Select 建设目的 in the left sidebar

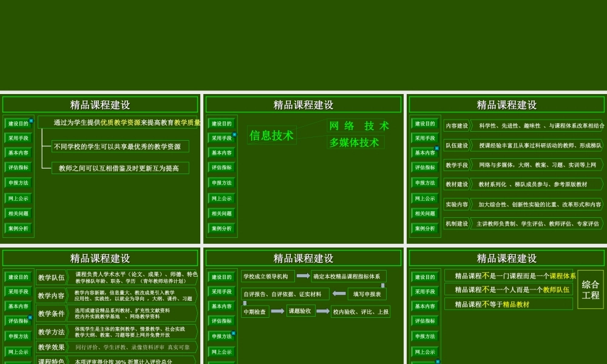tap(18, 123)
